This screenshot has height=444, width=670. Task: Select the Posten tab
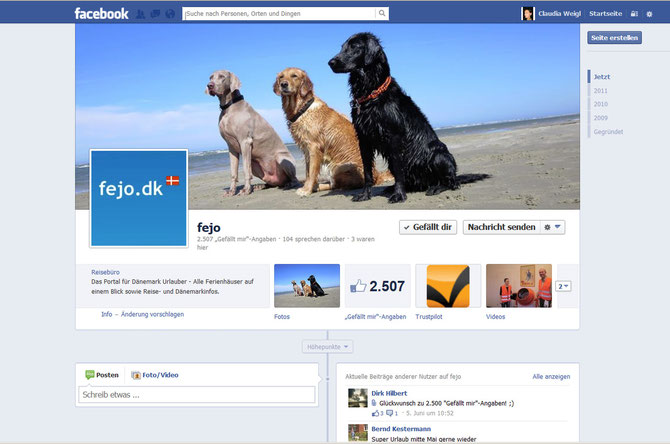(x=102, y=375)
